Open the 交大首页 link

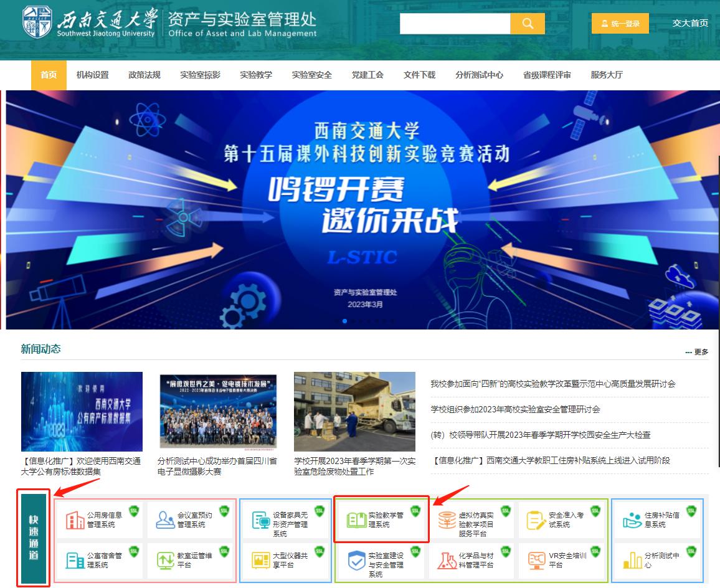coord(690,23)
